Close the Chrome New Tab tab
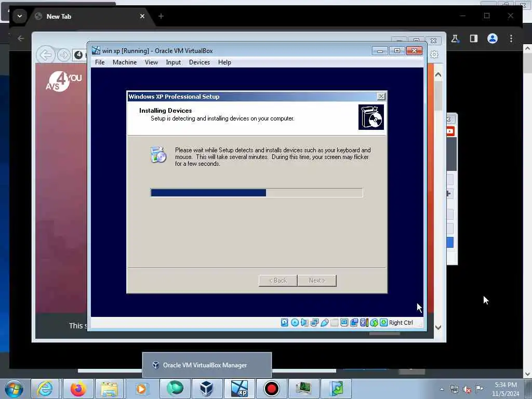 tap(142, 16)
